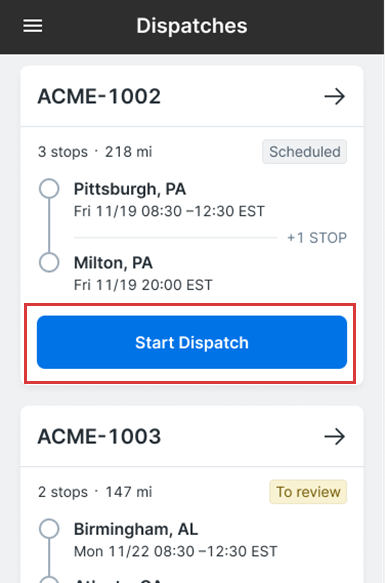This screenshot has height=583, width=385.
Task: Open the ACME-1003 dispatch title
Action: [x=99, y=436]
